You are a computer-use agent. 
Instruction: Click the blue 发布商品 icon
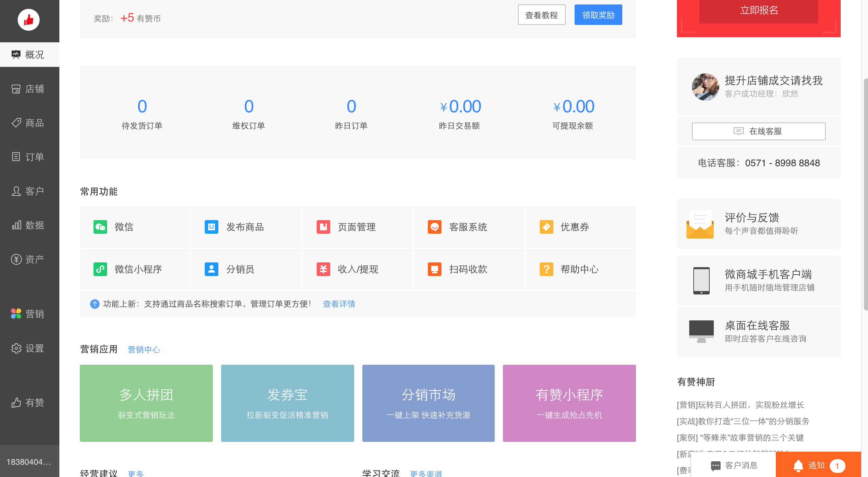(x=212, y=227)
